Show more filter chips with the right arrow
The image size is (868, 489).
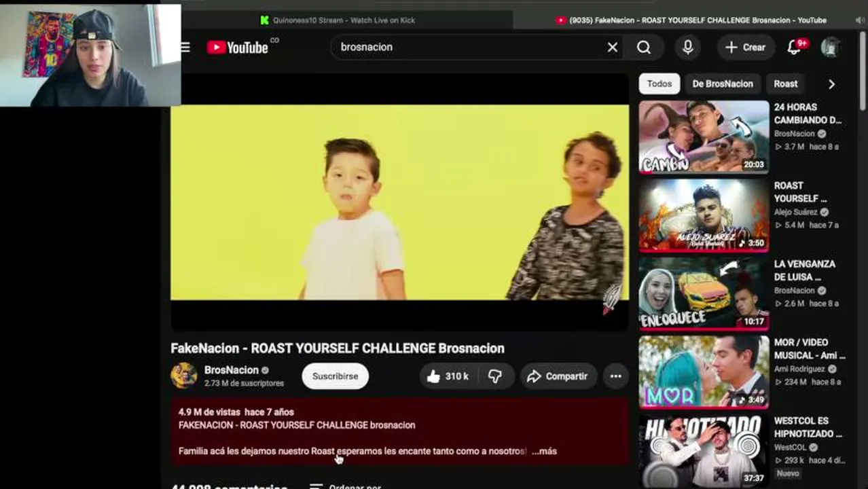831,84
